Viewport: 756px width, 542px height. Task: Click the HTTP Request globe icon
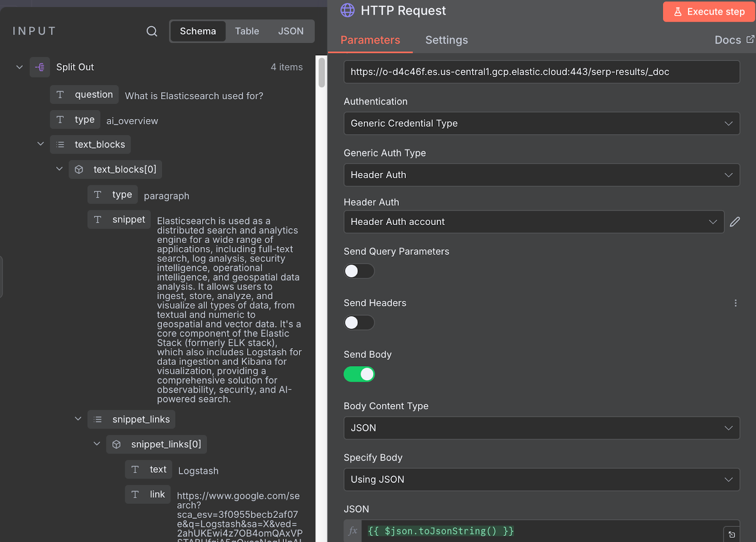click(x=347, y=10)
